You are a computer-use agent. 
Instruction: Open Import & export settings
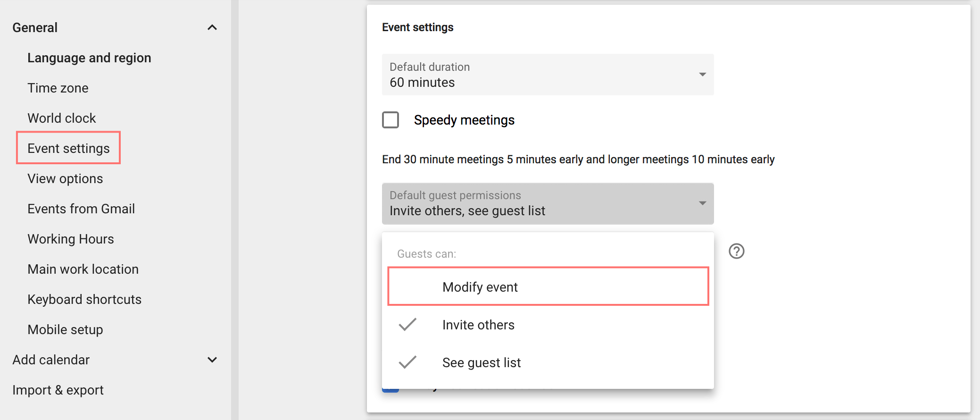58,390
